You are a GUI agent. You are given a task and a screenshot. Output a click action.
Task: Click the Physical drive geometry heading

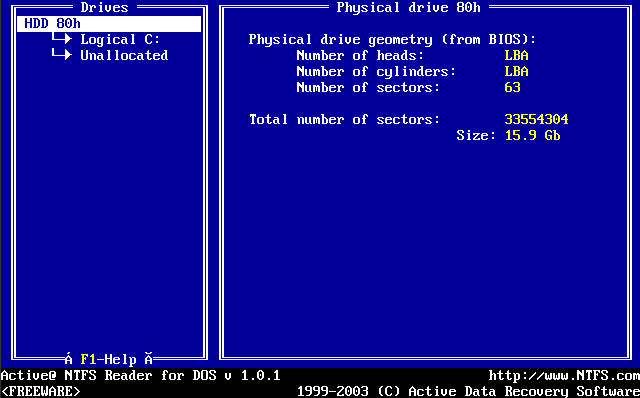click(x=392, y=40)
